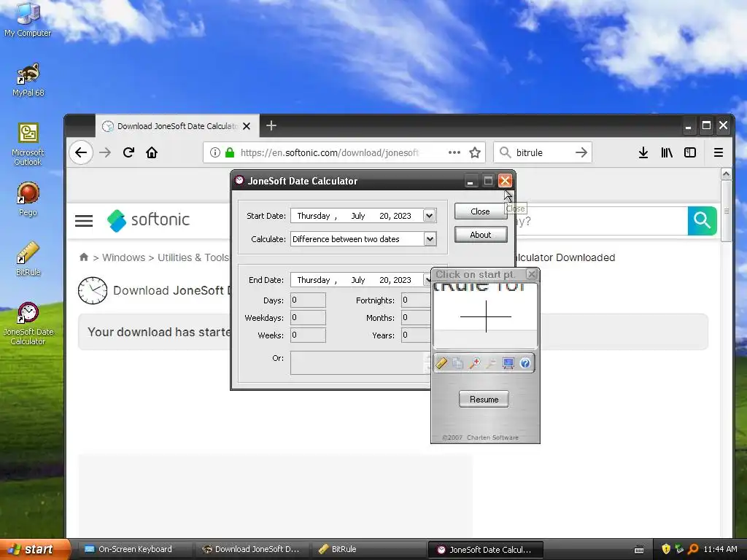Click the Softonic logo

point(148,220)
